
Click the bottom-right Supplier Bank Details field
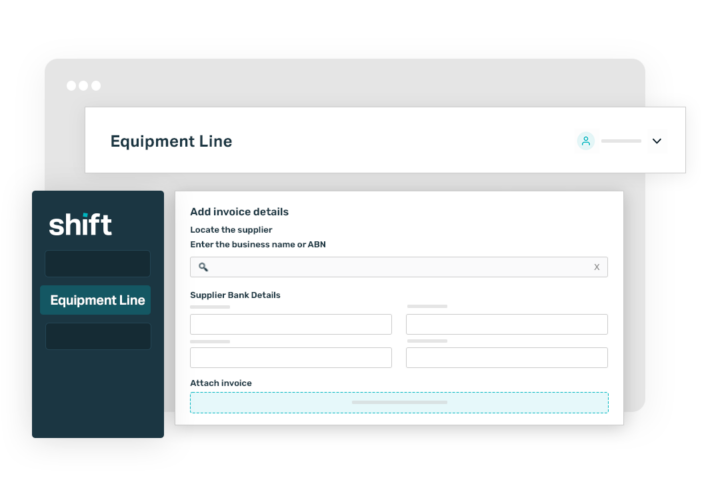506,357
